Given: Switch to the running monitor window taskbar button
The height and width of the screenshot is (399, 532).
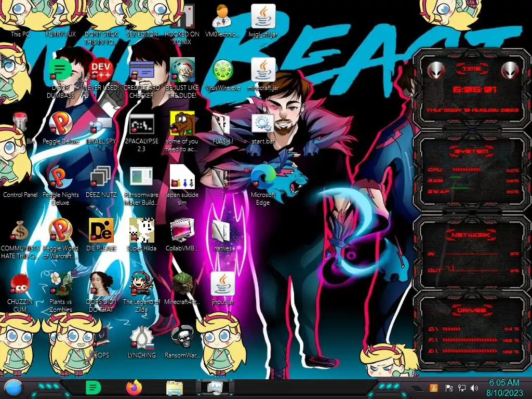Looking at the screenshot, I should point(215,388).
